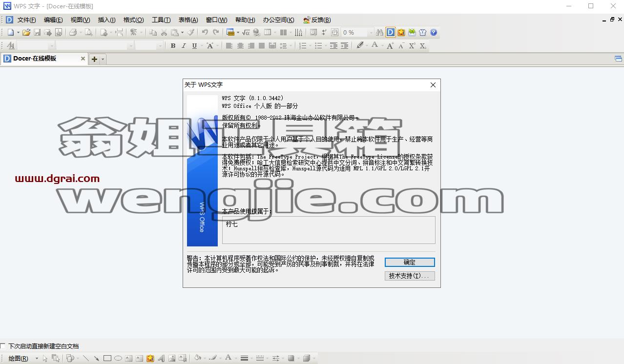The image size is (624, 364).
Task: Save document using the floppy disk icon
Action: click(x=37, y=32)
